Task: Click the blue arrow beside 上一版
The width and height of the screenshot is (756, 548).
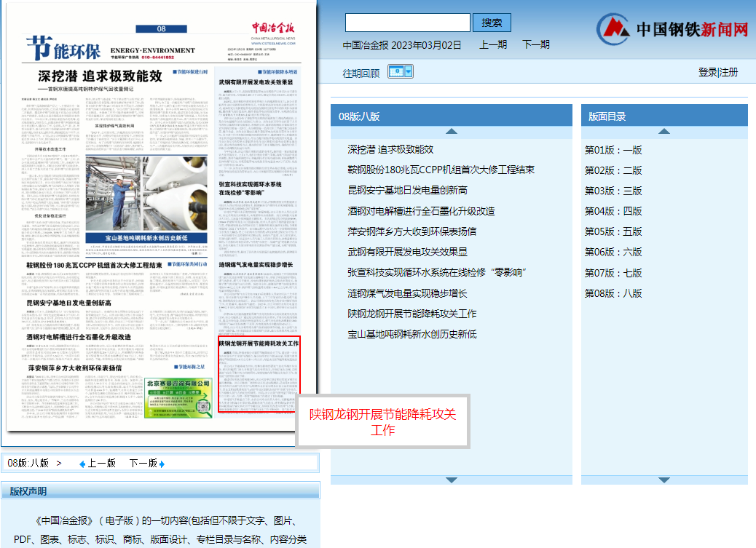Action: pos(81,462)
